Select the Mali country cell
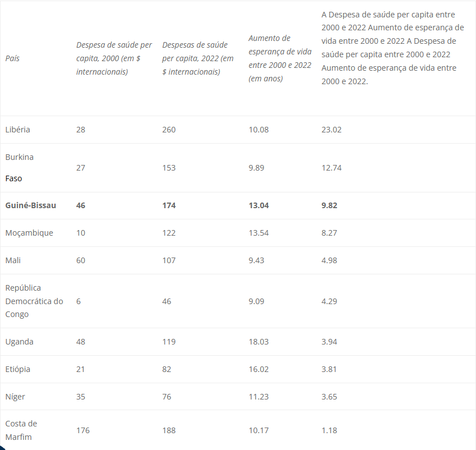 click(x=13, y=260)
